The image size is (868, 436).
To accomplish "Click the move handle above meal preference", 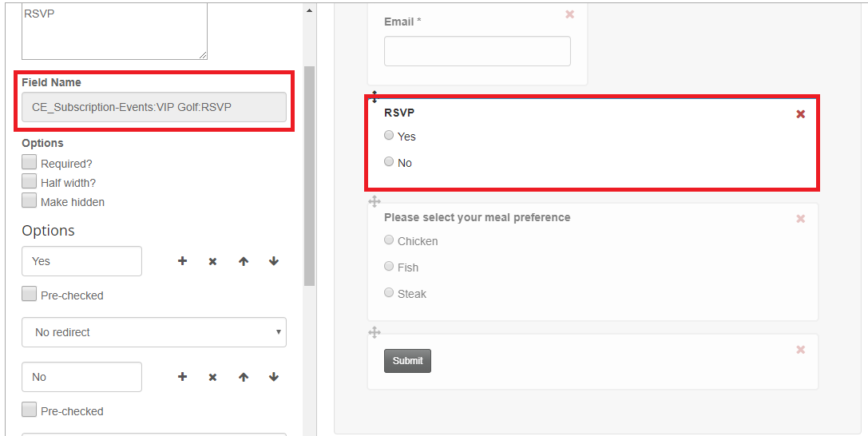I will point(375,201).
